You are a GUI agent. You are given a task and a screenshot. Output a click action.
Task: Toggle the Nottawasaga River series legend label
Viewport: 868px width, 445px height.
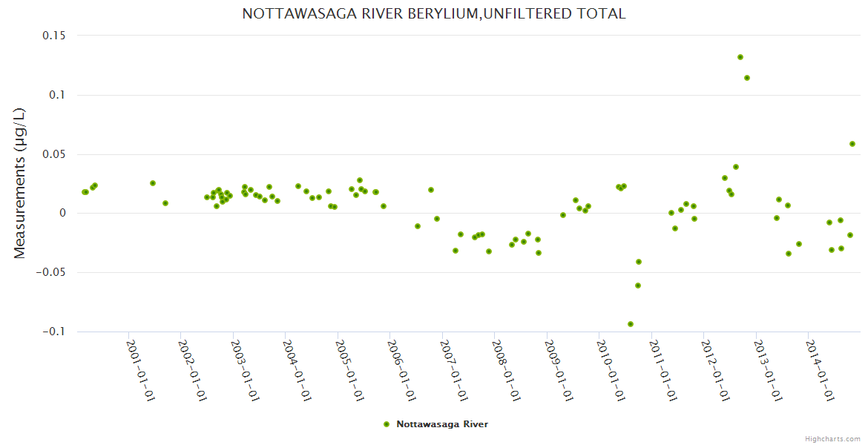pyautogui.click(x=442, y=424)
